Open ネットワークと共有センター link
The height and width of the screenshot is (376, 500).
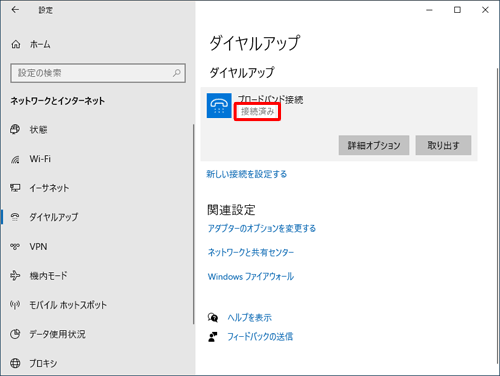point(251,252)
